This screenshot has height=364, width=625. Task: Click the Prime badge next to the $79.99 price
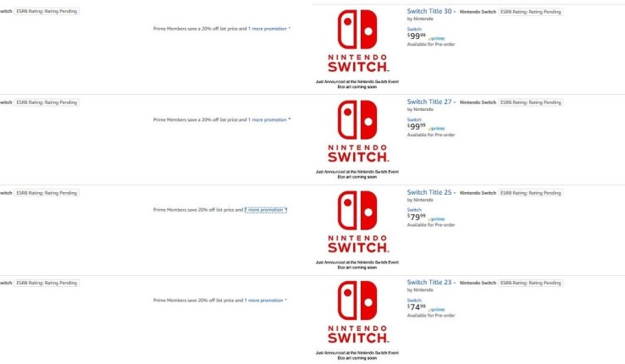pyautogui.click(x=437, y=219)
